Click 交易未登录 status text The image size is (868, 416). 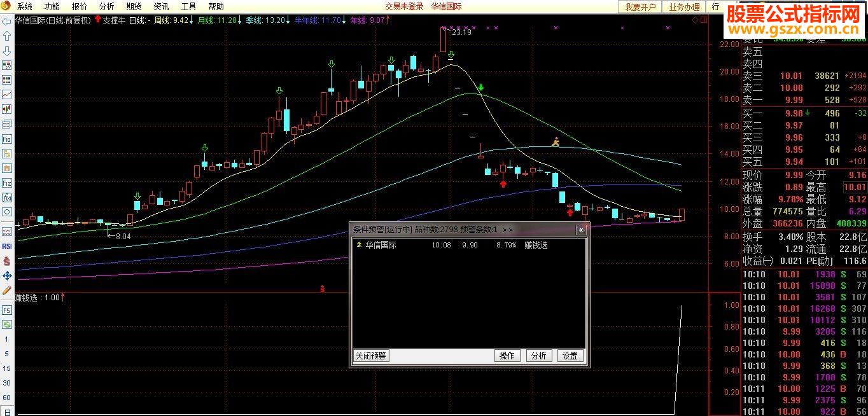click(404, 6)
